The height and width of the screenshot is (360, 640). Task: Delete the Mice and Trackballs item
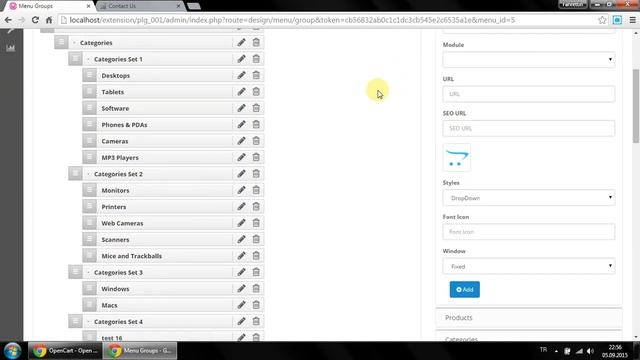[256, 256]
